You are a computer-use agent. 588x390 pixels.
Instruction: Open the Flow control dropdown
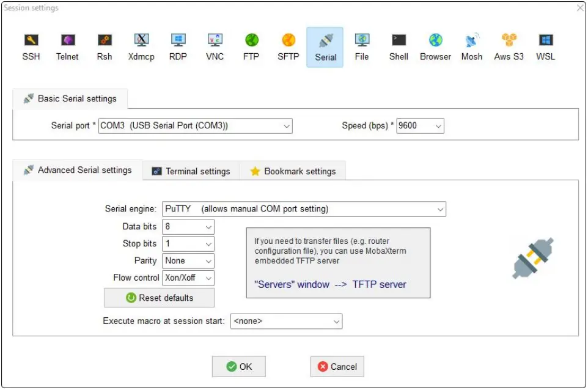coord(208,278)
